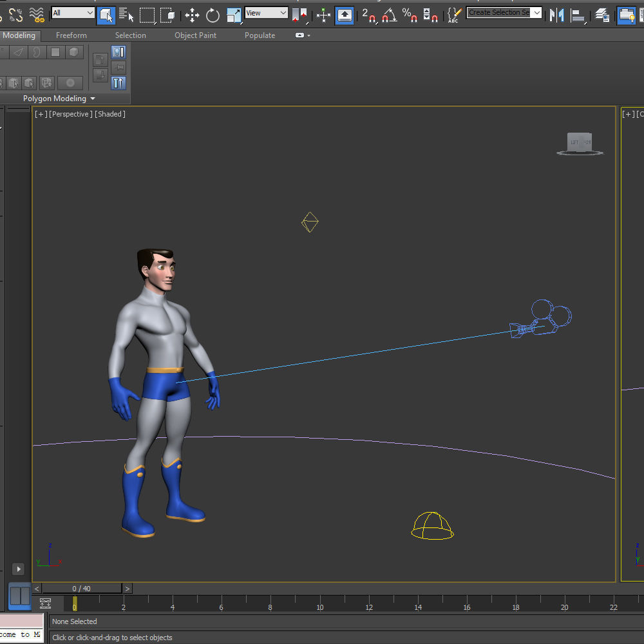
Task: Click the Use Pivot Point Center button
Action: click(299, 15)
